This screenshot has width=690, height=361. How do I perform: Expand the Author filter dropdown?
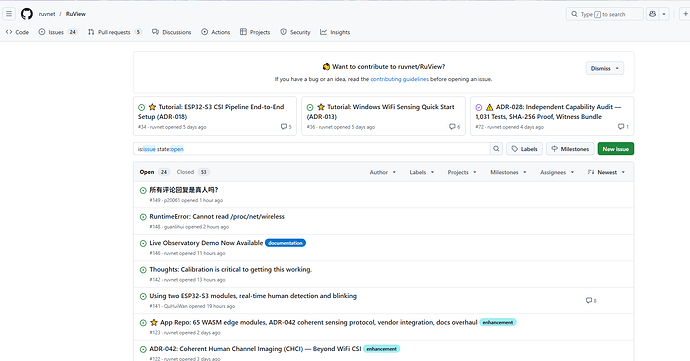(x=383, y=173)
